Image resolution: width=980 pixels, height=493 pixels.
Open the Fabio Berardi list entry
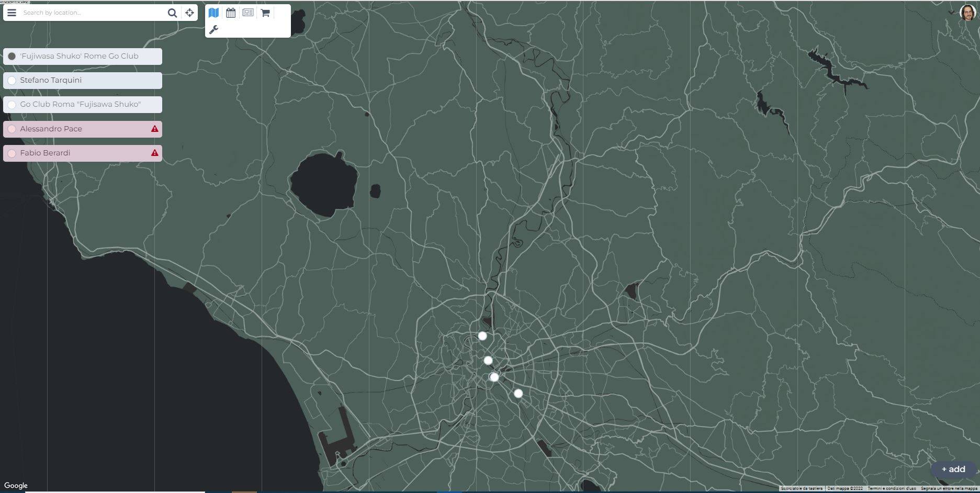click(46, 153)
